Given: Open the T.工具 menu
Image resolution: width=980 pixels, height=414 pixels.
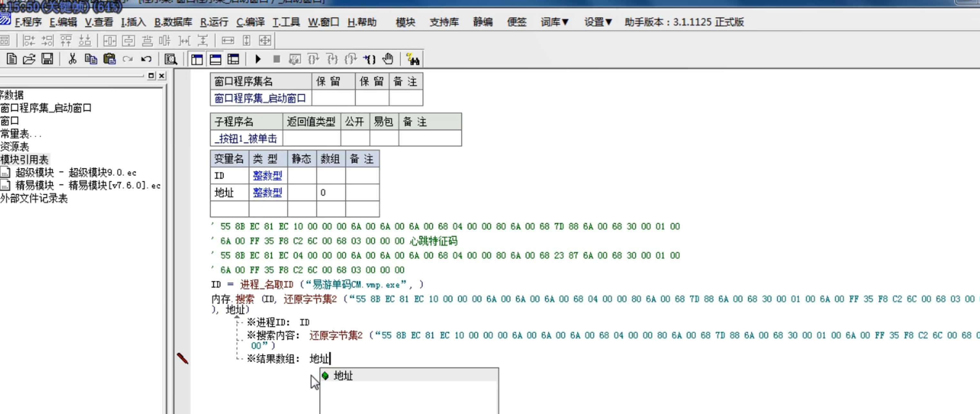Looking at the screenshot, I should (x=286, y=22).
